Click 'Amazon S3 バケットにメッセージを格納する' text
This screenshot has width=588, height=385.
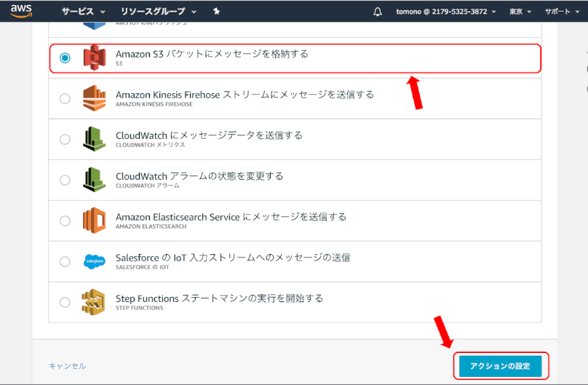coord(212,54)
